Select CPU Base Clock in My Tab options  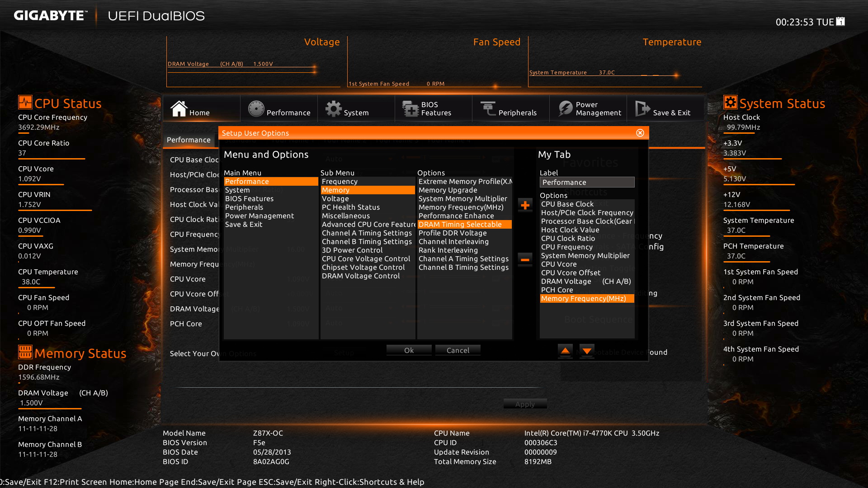587,204
